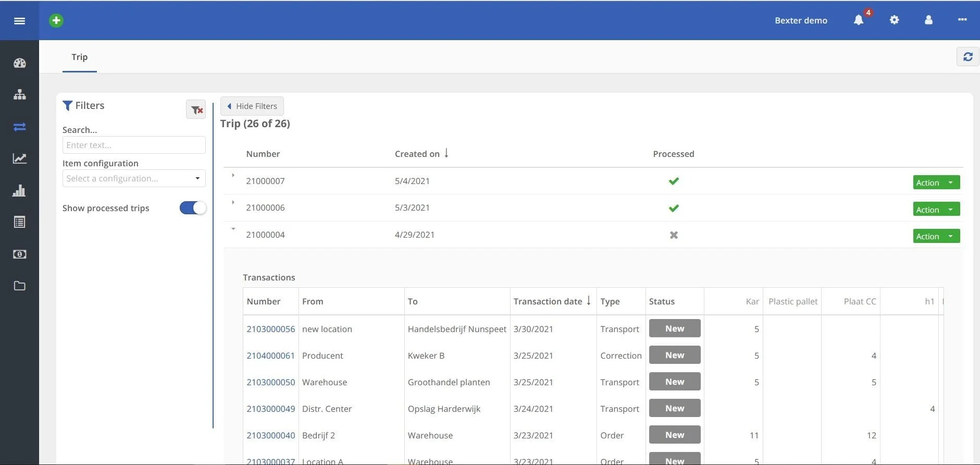The image size is (980, 465).
Task: Click the Hide Filters button
Action: pyautogui.click(x=252, y=106)
